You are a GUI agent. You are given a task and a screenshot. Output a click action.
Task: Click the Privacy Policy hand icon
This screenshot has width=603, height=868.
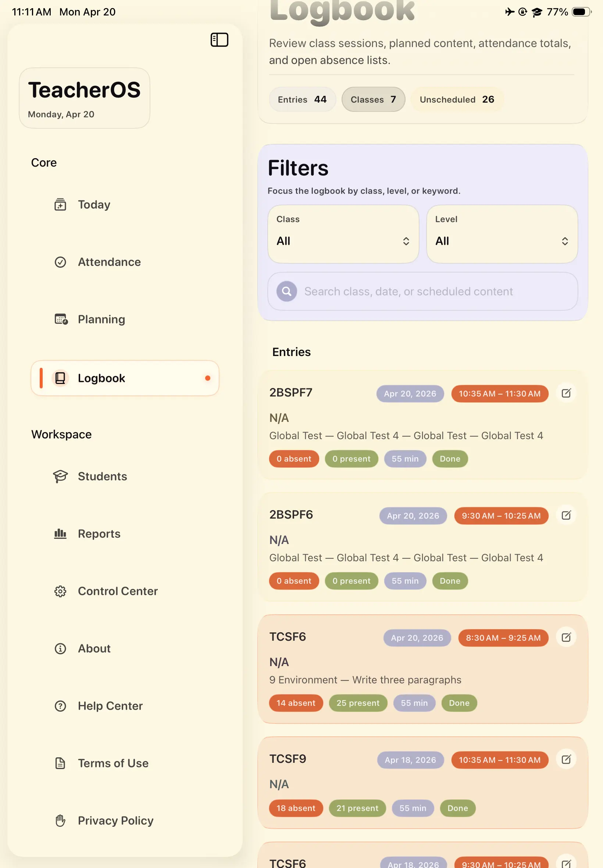(60, 821)
